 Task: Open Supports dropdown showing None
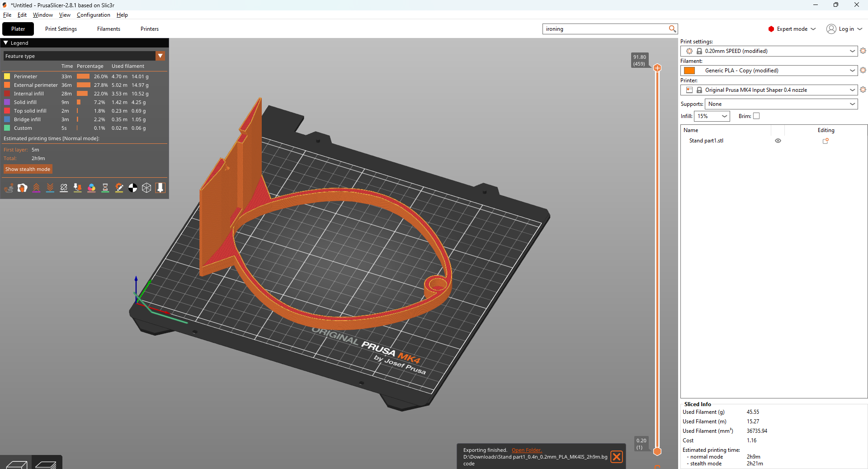(781, 104)
